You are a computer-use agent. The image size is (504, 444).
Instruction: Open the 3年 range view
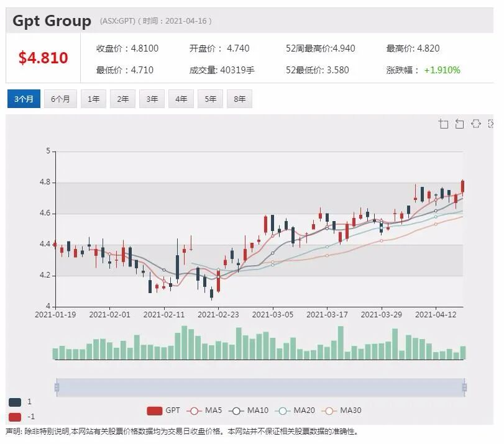[152, 99]
